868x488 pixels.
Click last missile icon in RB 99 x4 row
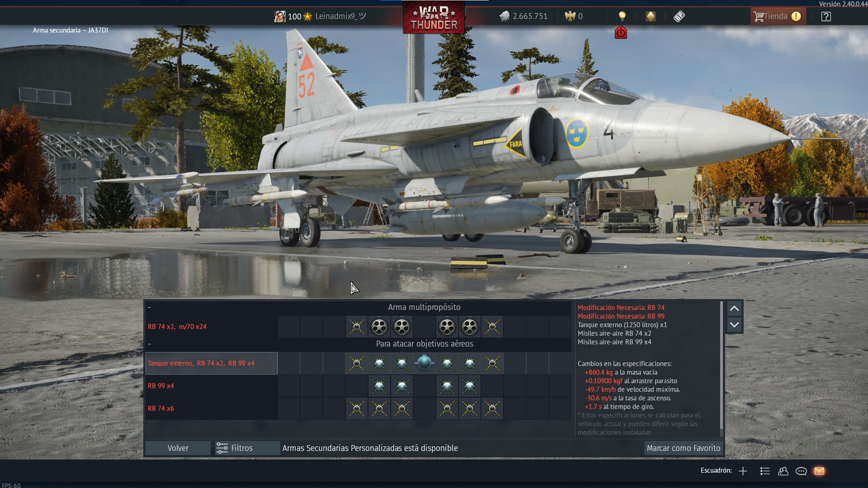coord(469,386)
